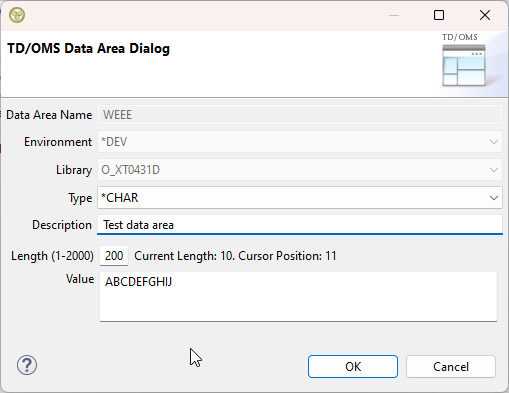
Task: Click the Library label
Action: point(74,170)
